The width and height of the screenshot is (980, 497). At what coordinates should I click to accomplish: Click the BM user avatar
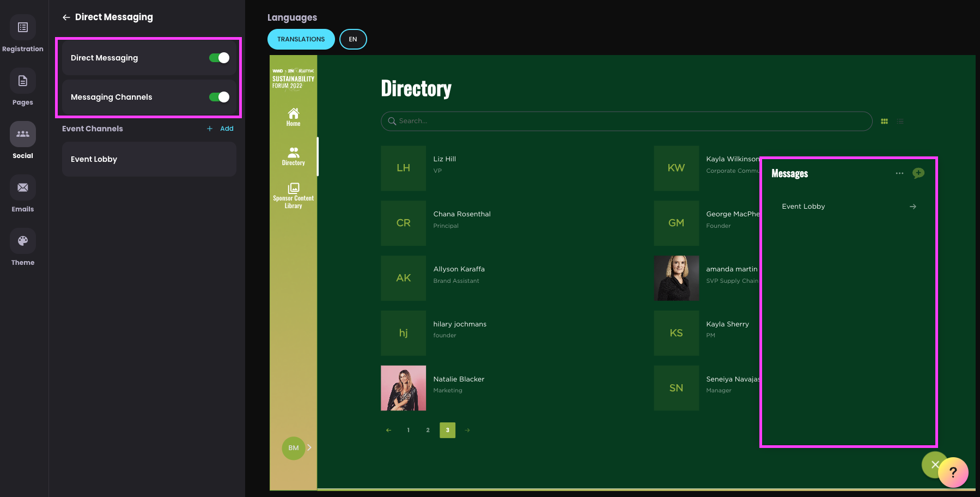[294, 448]
